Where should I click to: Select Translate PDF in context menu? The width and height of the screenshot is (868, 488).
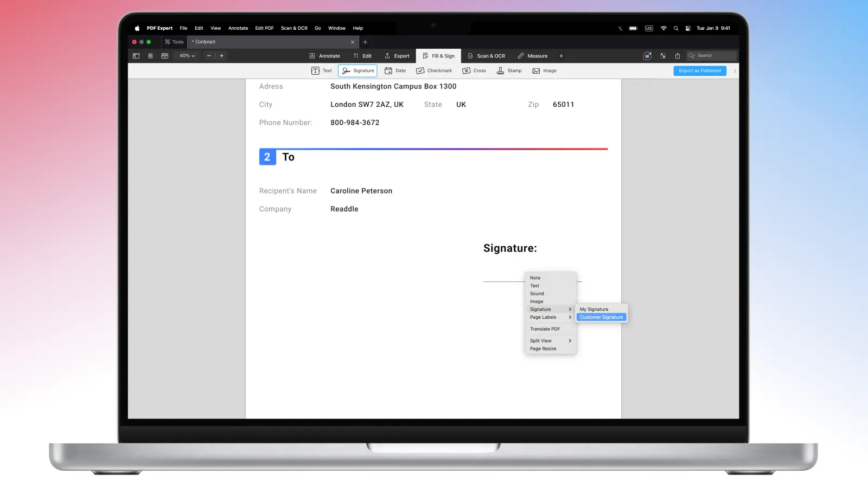(545, 329)
